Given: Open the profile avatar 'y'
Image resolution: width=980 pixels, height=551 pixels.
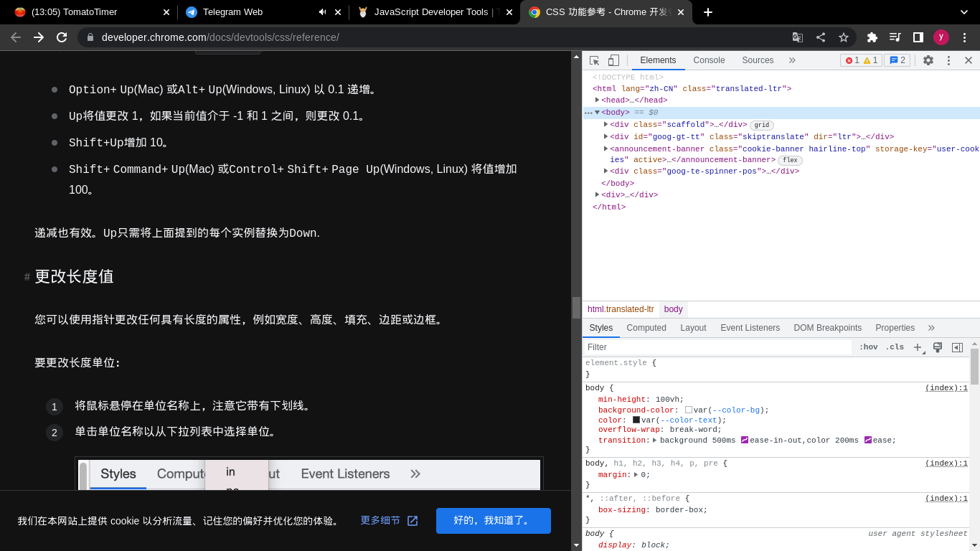Looking at the screenshot, I should (x=941, y=37).
